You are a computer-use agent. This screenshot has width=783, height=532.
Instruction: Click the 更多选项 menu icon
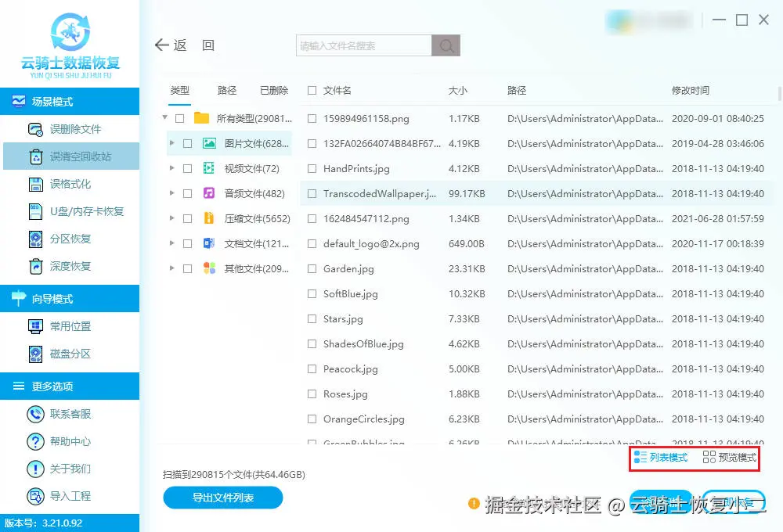point(19,386)
